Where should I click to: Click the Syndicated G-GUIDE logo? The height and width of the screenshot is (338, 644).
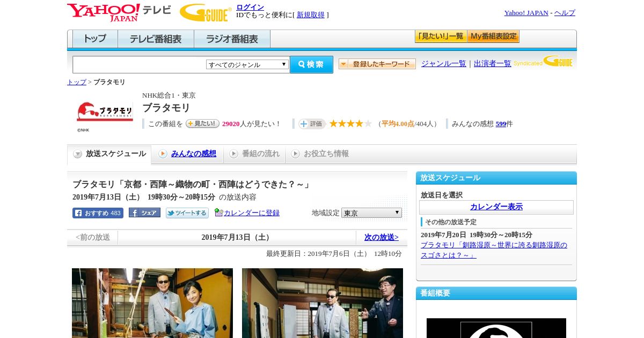tap(543, 61)
